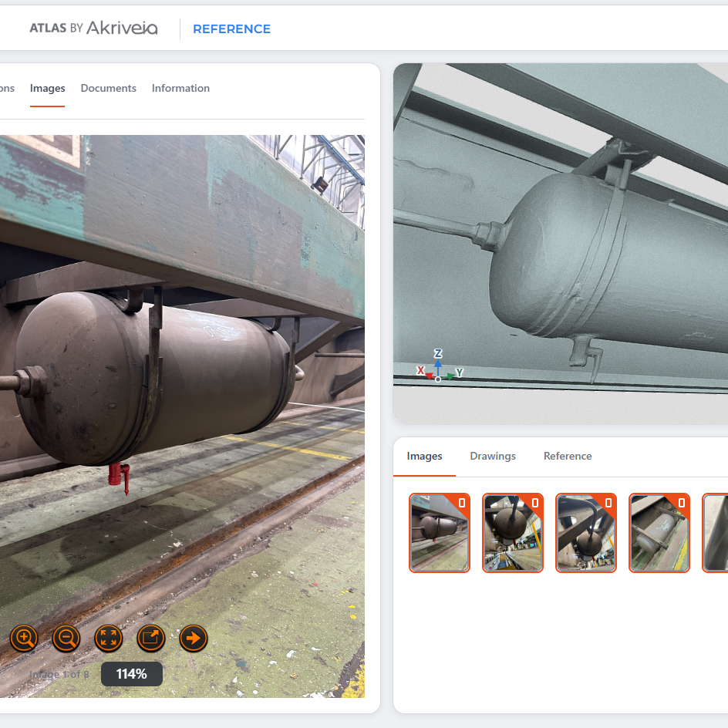Zoom out of the tank image
Viewport: 728px width, 728px height.
click(x=66, y=639)
